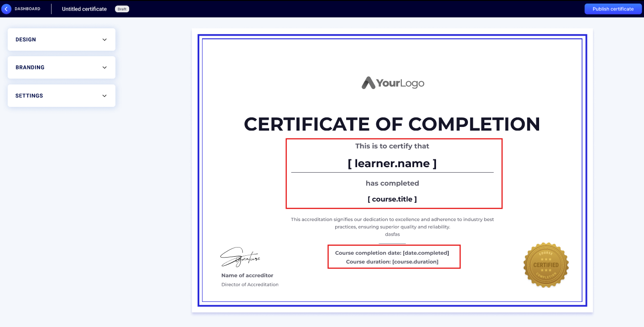644x327 pixels.
Task: Open the Design section header
Action: click(26, 40)
